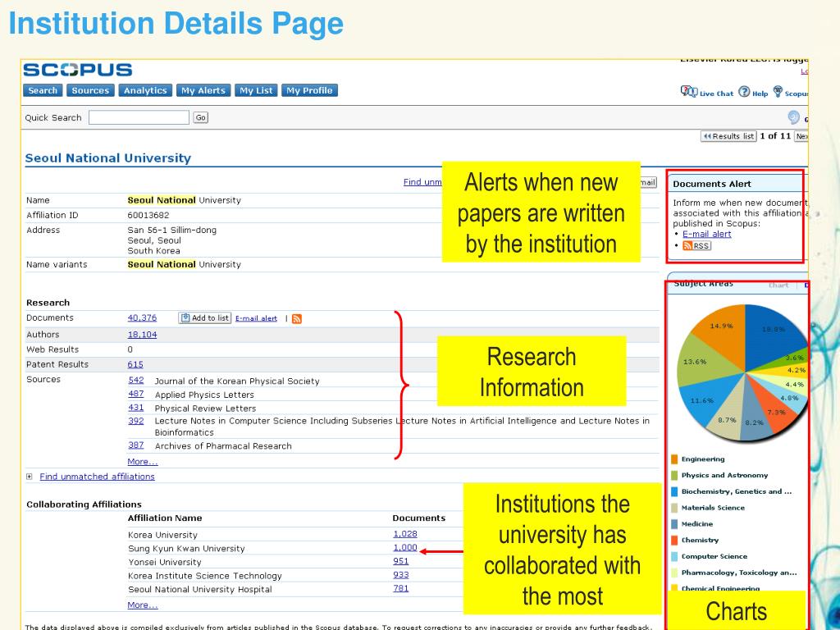
Task: Click the Quick Search input field
Action: (x=139, y=117)
